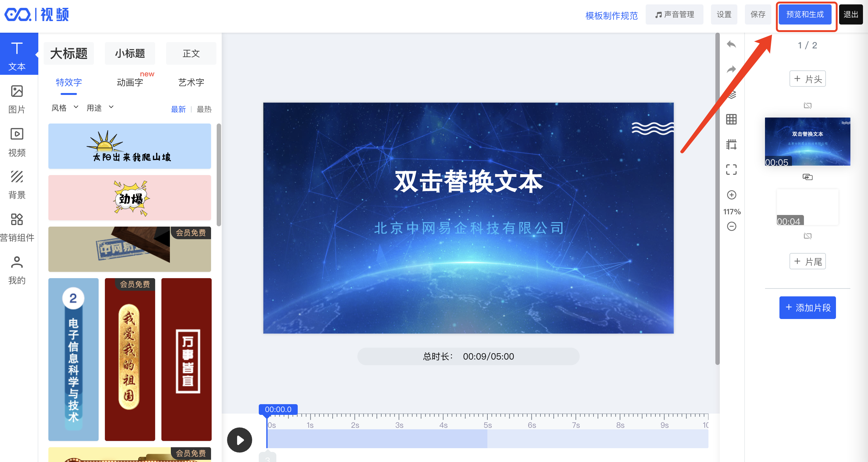
Task: Click transition icon above first clip thumbnail
Action: pos(807,106)
